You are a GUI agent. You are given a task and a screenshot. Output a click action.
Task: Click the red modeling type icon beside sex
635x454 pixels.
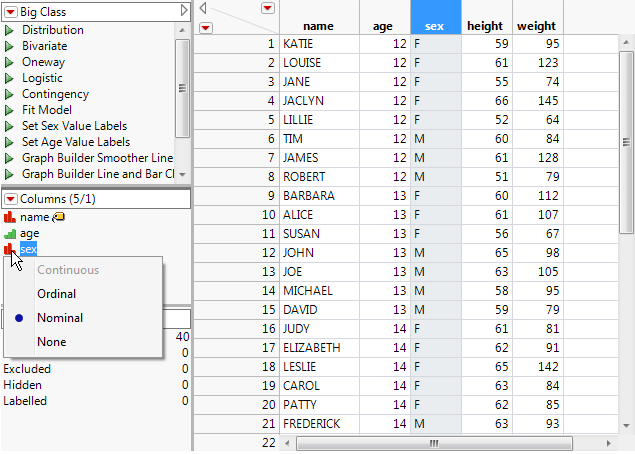(x=9, y=249)
